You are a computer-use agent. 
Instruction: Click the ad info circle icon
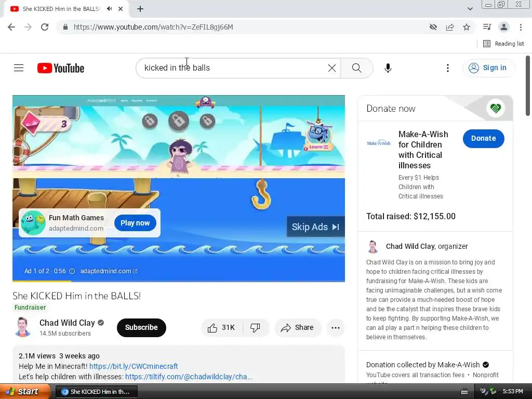click(x=72, y=271)
